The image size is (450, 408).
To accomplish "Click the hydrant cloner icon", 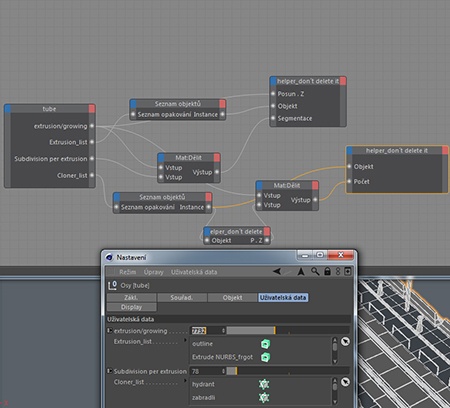I will click(x=264, y=384).
